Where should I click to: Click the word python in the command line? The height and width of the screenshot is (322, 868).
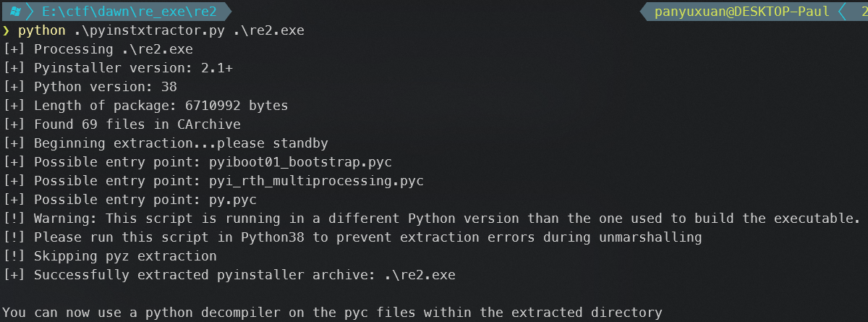pyautogui.click(x=42, y=30)
